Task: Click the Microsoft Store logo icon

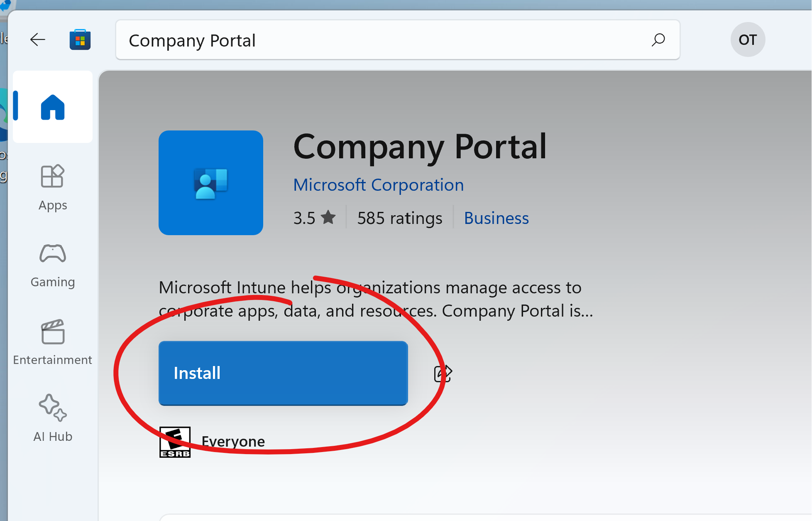Action: coord(80,40)
